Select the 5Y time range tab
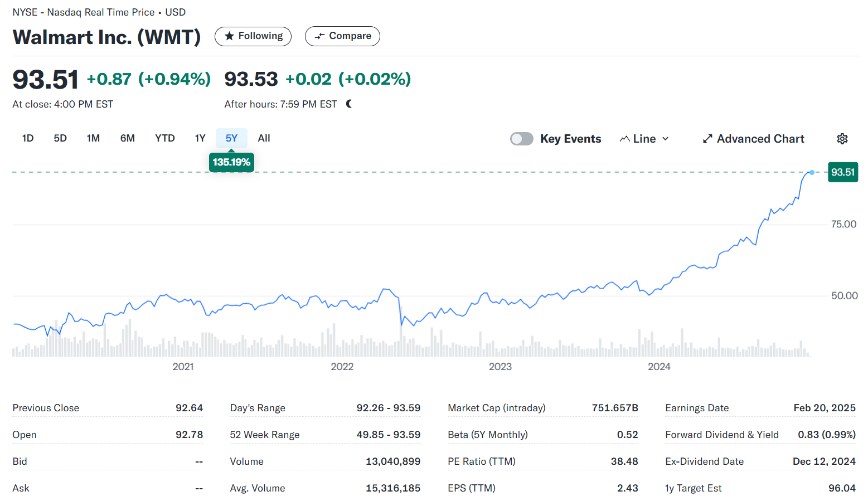 click(231, 138)
